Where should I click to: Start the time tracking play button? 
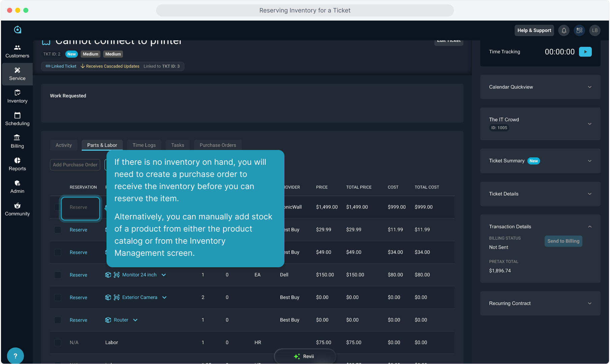pyautogui.click(x=585, y=52)
